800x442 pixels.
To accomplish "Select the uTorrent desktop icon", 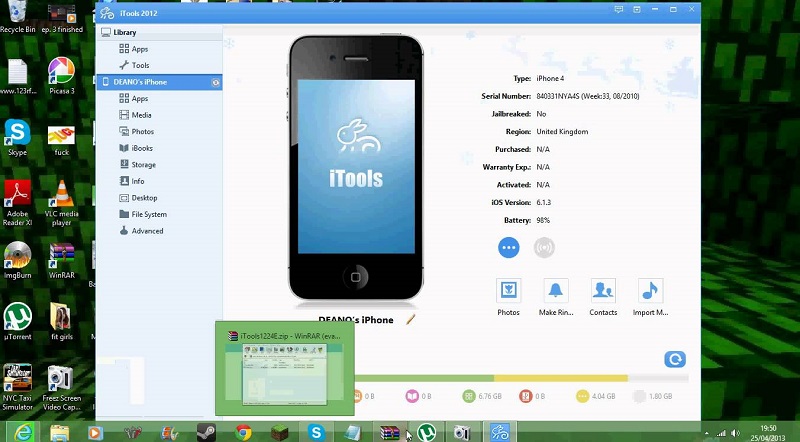I will pyautogui.click(x=18, y=322).
